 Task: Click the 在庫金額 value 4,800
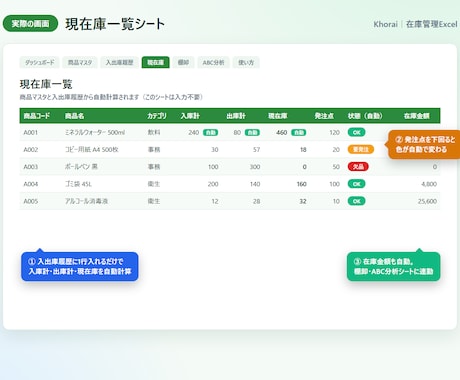click(x=429, y=184)
